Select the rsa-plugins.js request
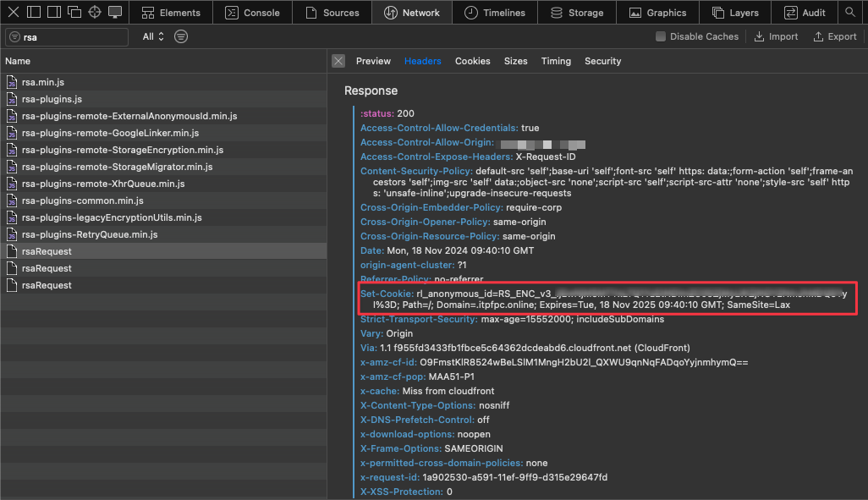The width and height of the screenshot is (868, 500). pyautogui.click(x=163, y=99)
